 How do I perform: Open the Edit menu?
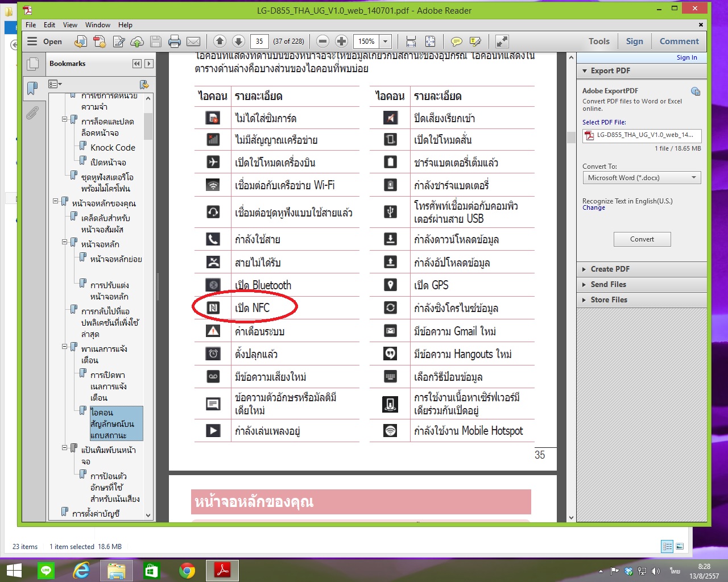point(49,25)
